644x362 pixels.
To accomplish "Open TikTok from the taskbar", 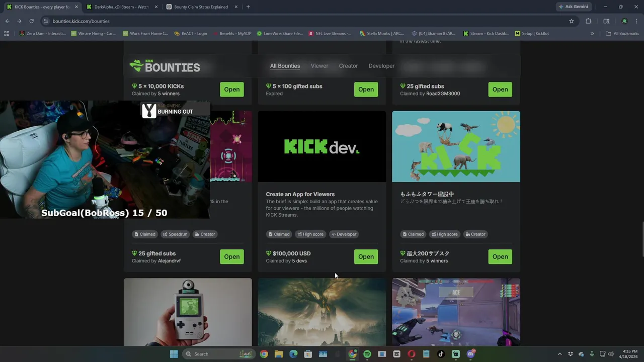I will [441, 354].
